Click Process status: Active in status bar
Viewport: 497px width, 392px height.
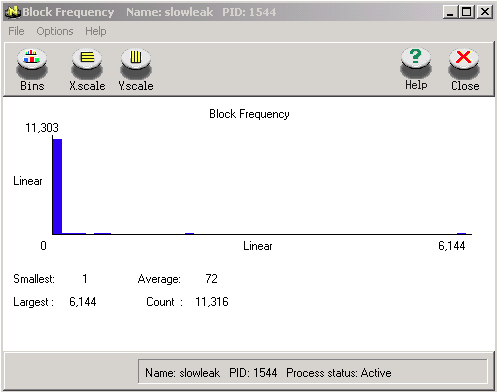(x=339, y=373)
